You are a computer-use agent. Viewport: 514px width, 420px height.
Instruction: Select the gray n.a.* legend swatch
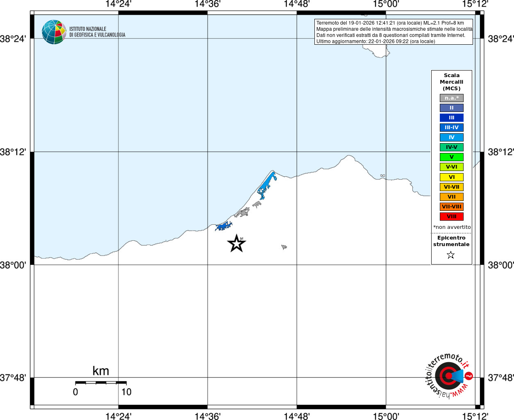click(x=452, y=98)
